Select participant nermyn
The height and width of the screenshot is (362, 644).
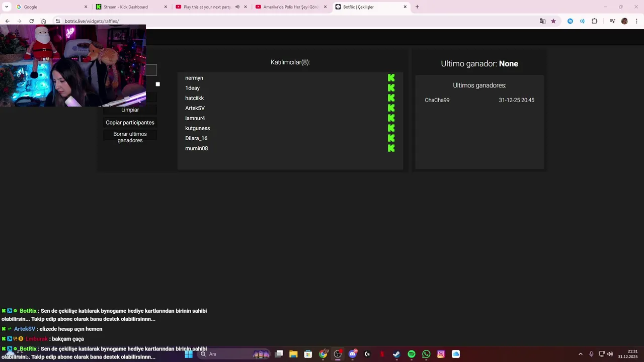tap(194, 78)
